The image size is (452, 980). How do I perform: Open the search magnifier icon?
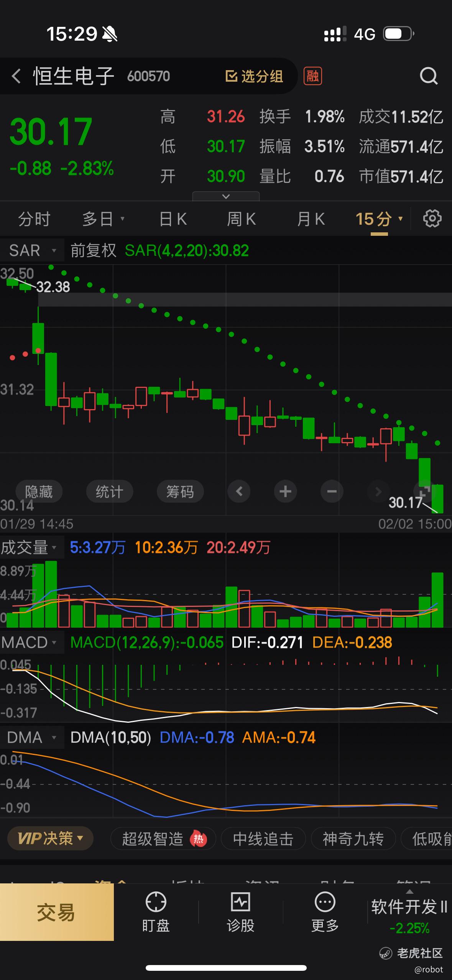(x=428, y=76)
